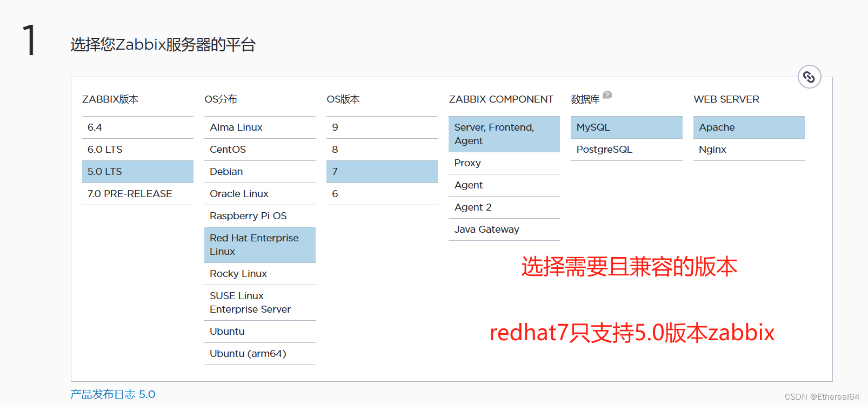Select Server, Frontend, Agent component
The image size is (868, 405).
[x=504, y=134]
